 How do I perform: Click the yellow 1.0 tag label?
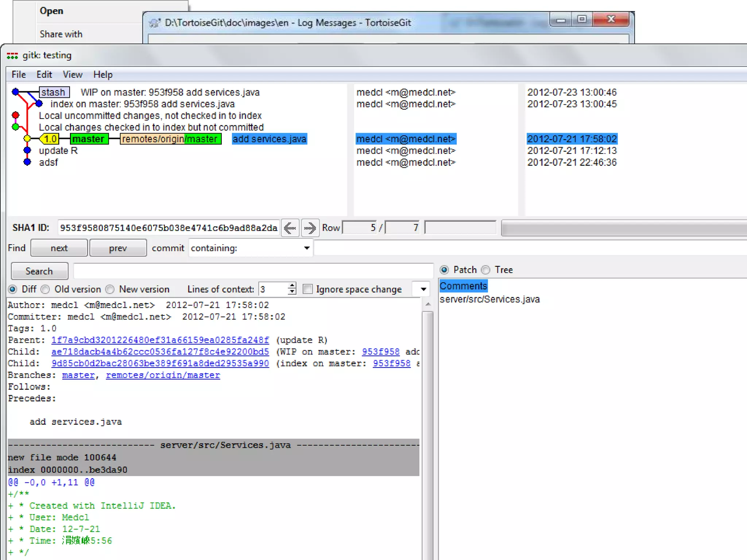point(50,139)
